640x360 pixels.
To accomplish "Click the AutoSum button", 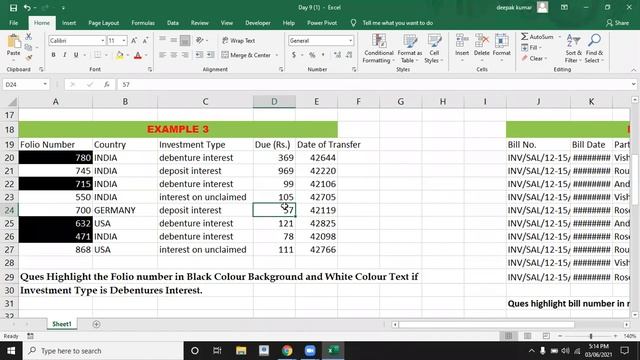I will pyautogui.click(x=537, y=37).
